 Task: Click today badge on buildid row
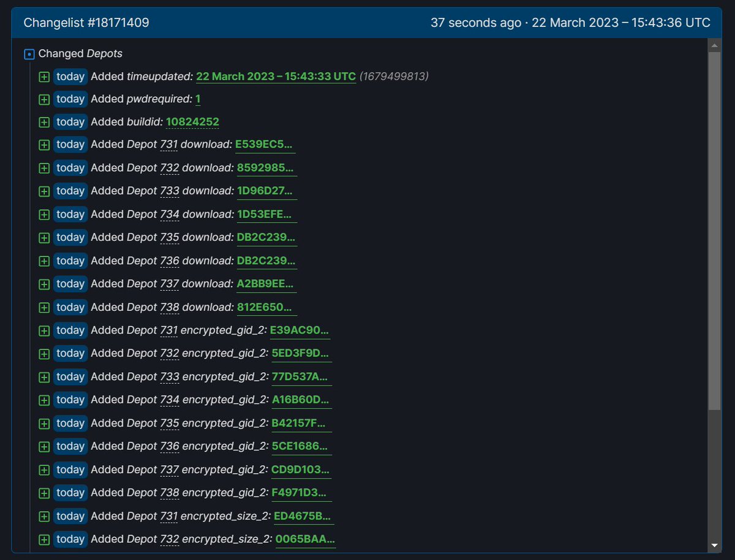click(70, 122)
